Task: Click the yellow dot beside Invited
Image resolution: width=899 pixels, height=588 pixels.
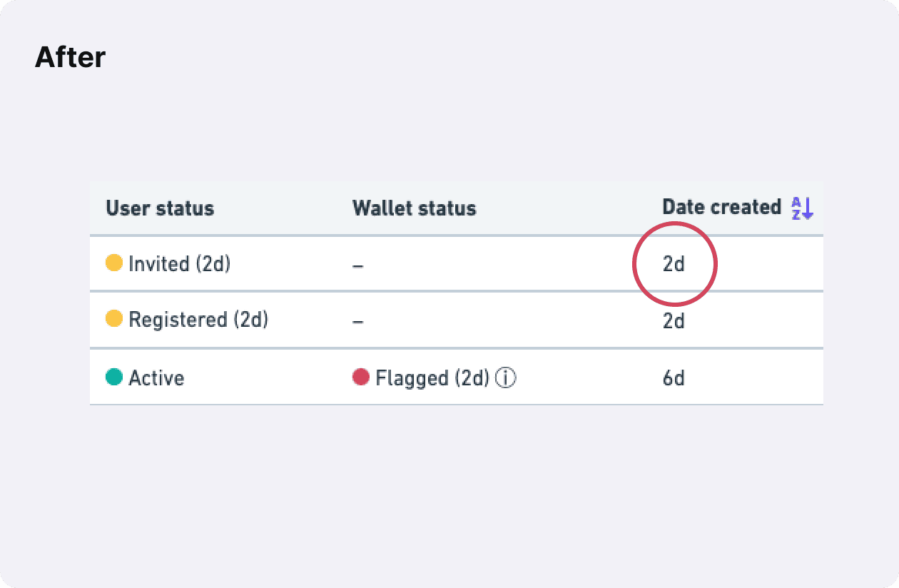Action: (x=114, y=263)
